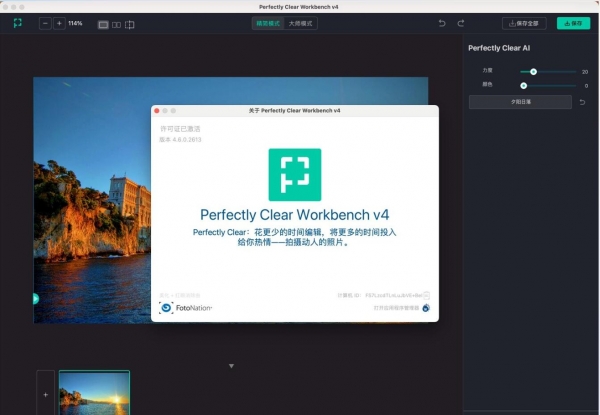
Task: Click the color value 0
Action: 586,86
